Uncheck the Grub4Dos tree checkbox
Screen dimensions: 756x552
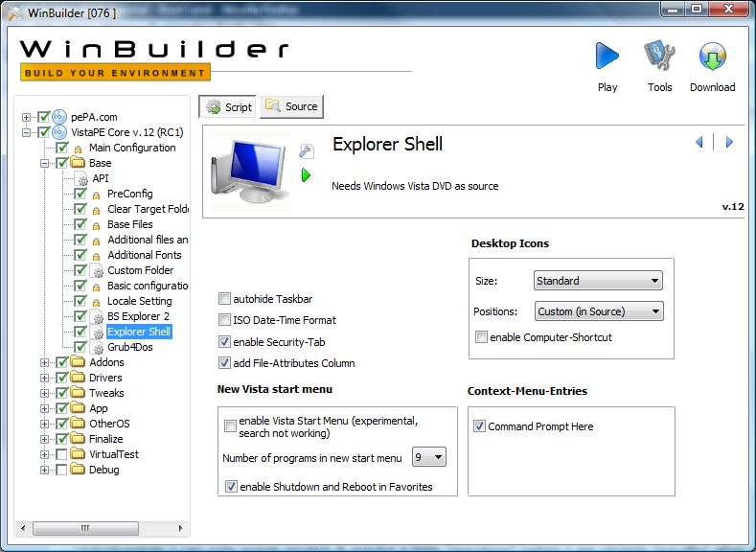[x=80, y=347]
